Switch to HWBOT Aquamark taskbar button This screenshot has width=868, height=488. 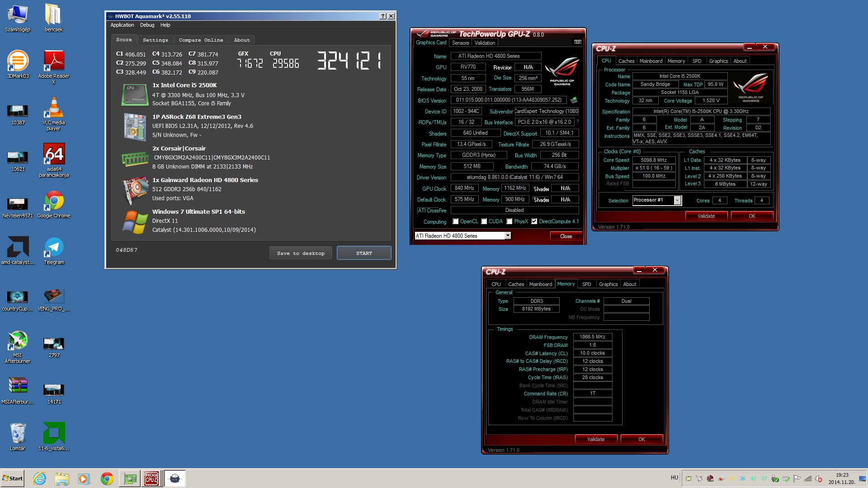point(175,479)
